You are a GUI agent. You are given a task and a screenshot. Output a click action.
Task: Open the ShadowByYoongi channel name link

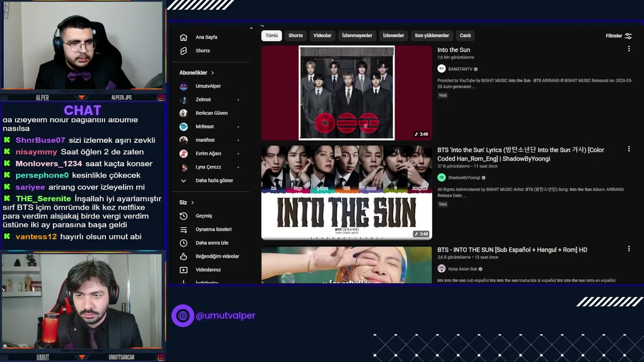[464, 178]
